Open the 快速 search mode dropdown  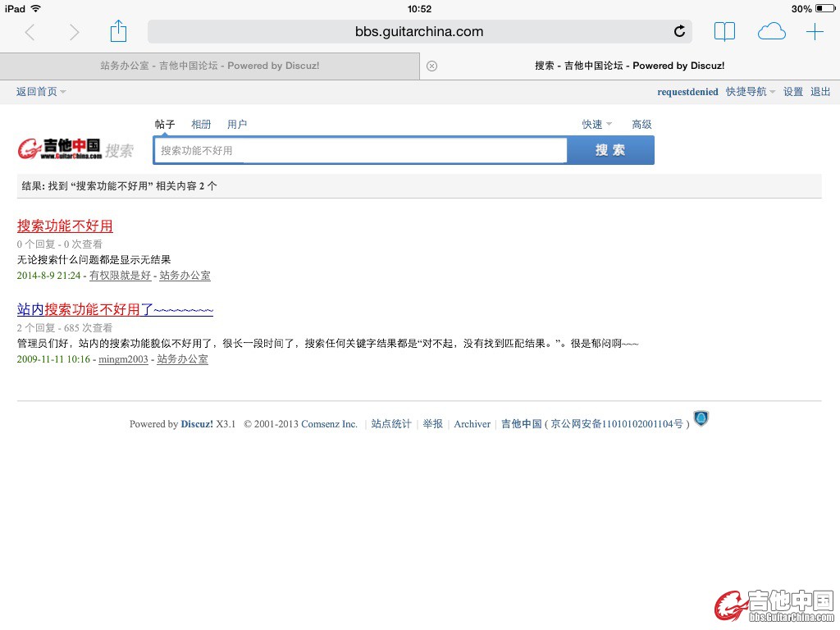(596, 125)
